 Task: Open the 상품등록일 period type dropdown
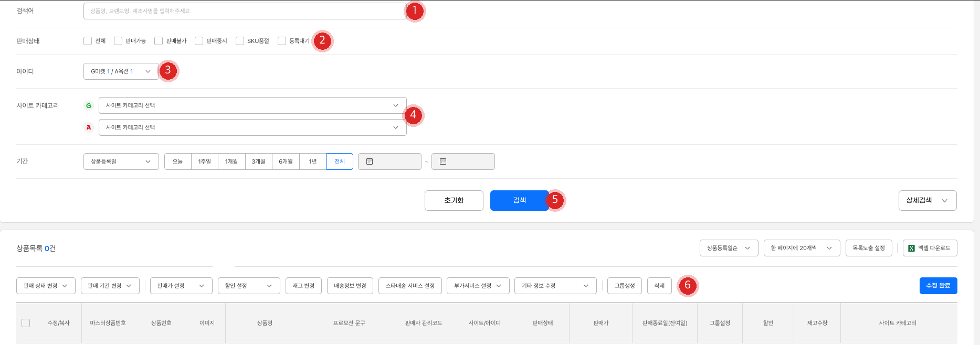pos(121,161)
